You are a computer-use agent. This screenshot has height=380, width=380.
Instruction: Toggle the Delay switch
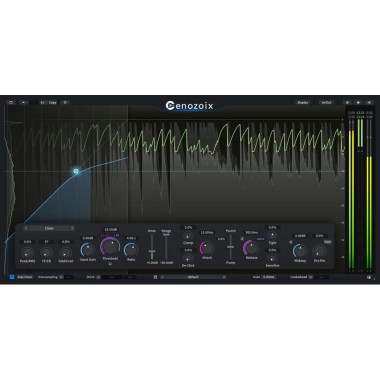(98, 277)
